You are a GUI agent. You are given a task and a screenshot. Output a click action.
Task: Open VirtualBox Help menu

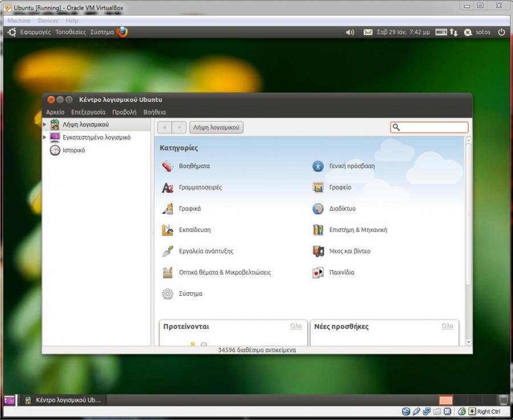coord(72,21)
